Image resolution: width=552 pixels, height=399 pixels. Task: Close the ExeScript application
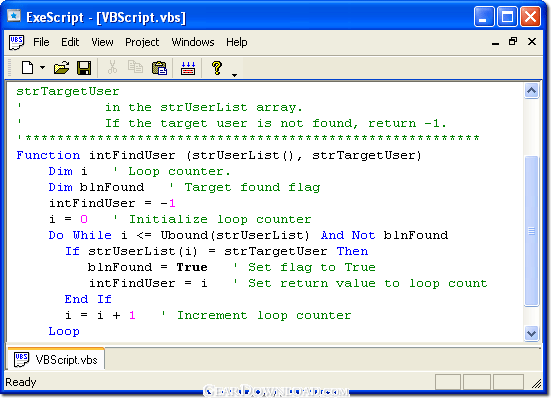pyautogui.click(x=531, y=17)
